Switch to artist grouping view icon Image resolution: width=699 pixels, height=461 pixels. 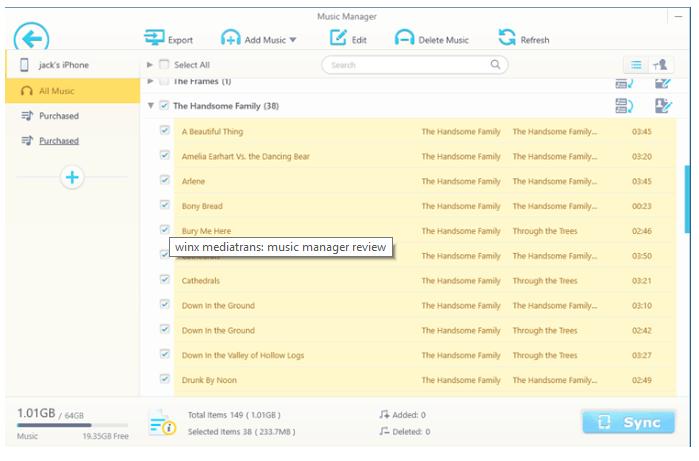coord(660,65)
